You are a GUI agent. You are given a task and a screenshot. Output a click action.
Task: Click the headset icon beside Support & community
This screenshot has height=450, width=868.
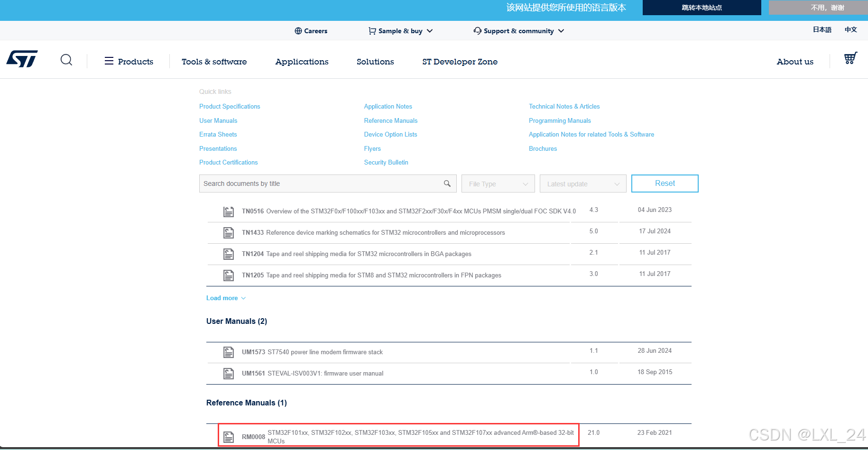pyautogui.click(x=478, y=31)
